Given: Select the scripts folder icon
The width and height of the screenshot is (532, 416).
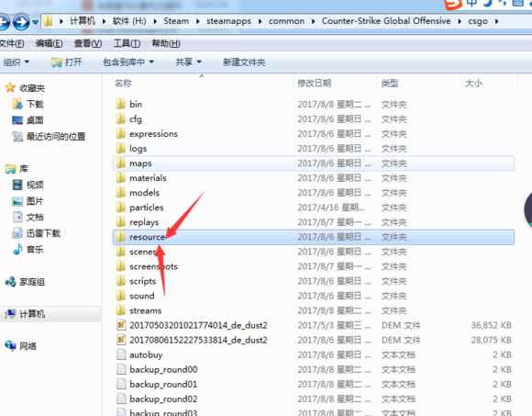Looking at the screenshot, I should 120,281.
